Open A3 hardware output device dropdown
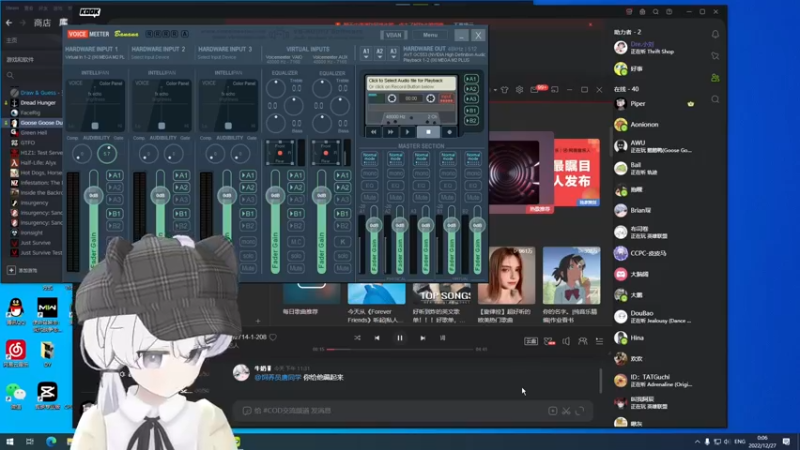The image size is (800, 450). point(393,54)
